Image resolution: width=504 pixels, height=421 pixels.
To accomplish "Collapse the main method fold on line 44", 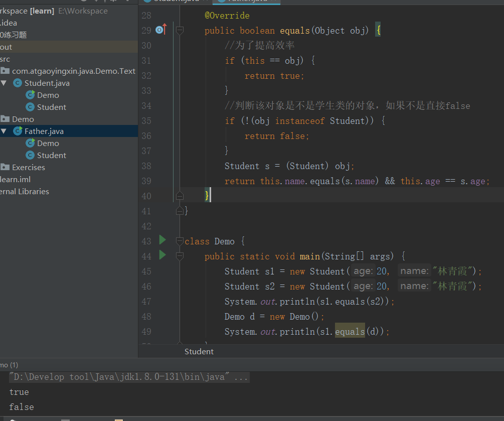I will click(x=180, y=256).
